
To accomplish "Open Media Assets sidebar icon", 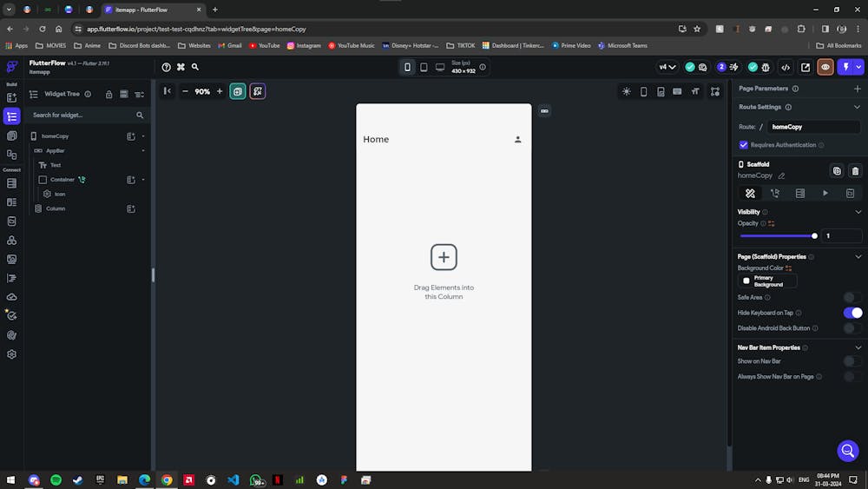I will [11, 259].
